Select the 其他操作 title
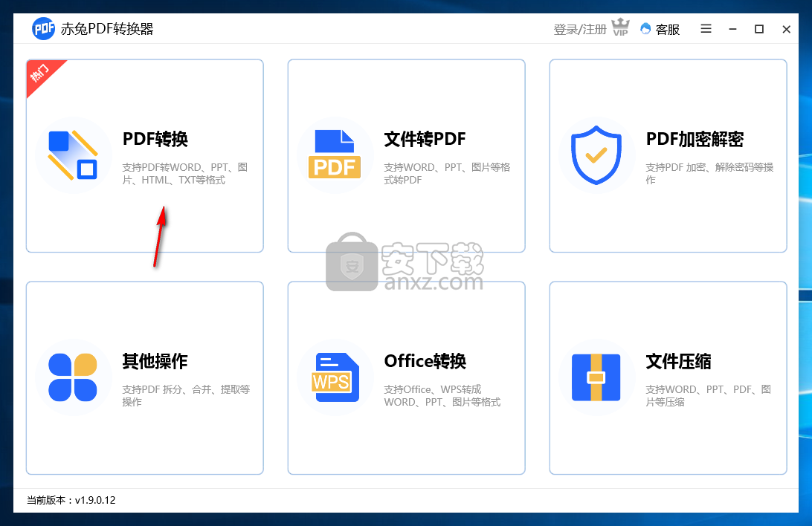The image size is (812, 526). [155, 361]
